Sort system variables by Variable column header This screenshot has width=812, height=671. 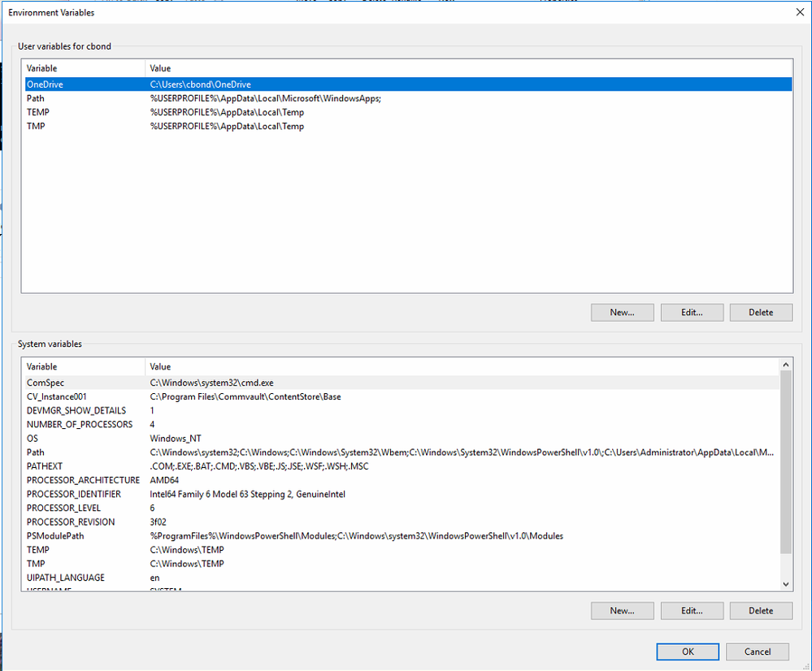(x=83, y=366)
